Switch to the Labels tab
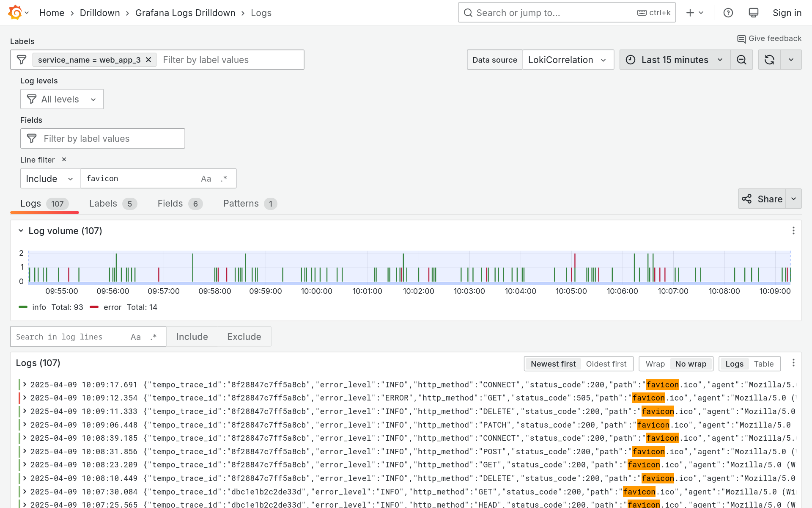This screenshot has width=812, height=508. [x=113, y=204]
